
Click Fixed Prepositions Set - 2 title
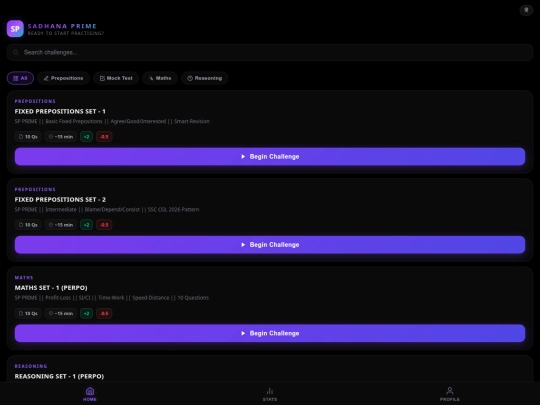pyautogui.click(x=60, y=200)
